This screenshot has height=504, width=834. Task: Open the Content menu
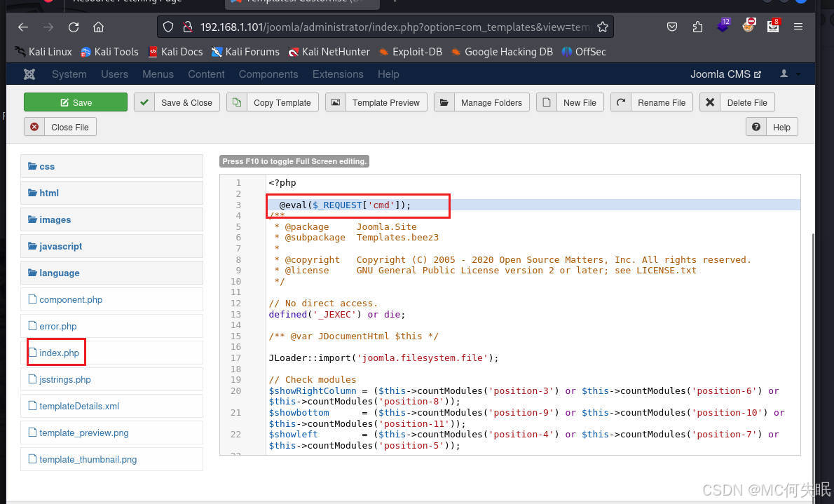(206, 74)
